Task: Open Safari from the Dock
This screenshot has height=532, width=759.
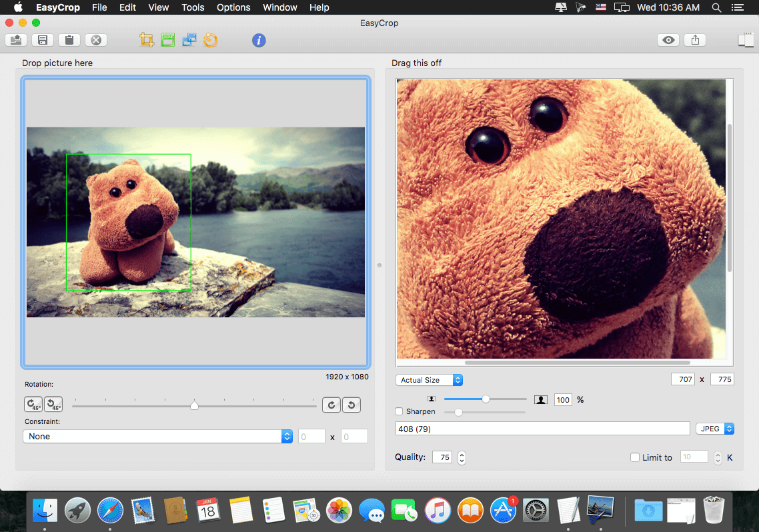Action: point(110,511)
